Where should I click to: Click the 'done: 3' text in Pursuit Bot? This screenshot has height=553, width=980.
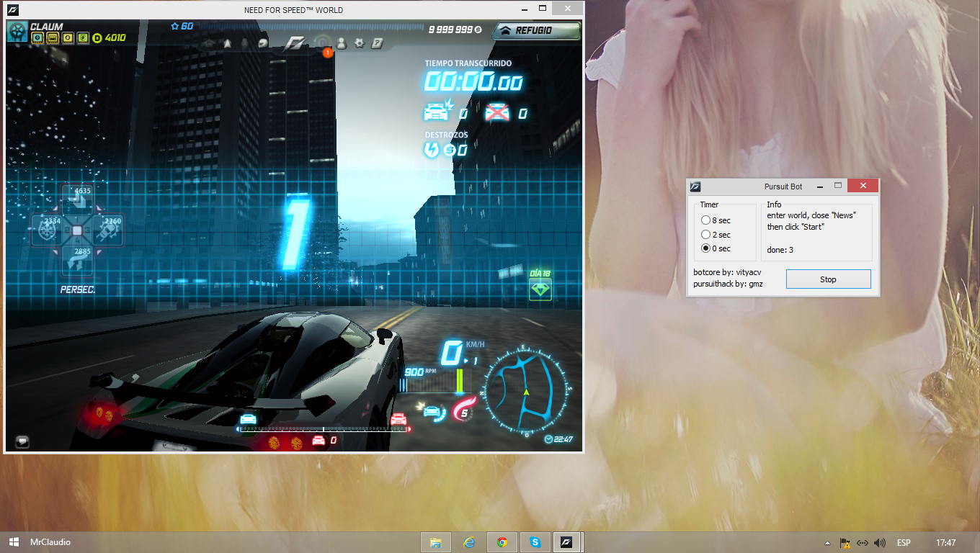780,250
